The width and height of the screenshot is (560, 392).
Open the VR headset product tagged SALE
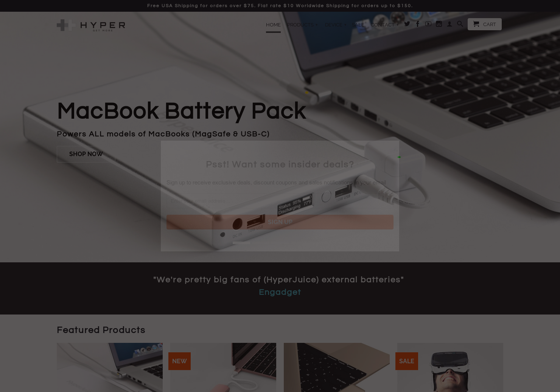[x=450, y=367]
